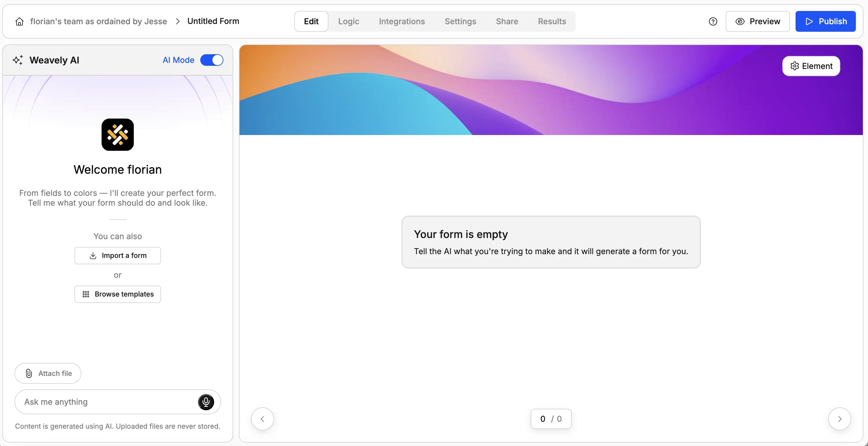This screenshot has height=446, width=868.
Task: Click the Ask me anything input field
Action: tap(101, 402)
